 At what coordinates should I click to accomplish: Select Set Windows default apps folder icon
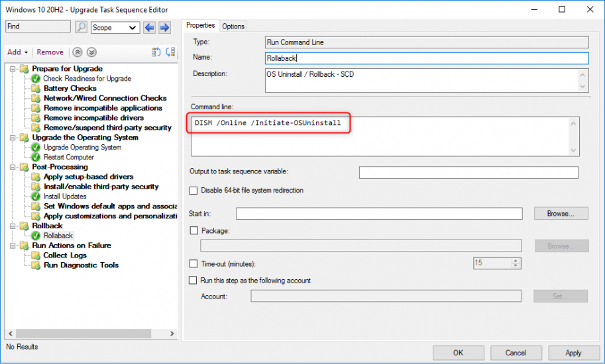click(x=36, y=206)
